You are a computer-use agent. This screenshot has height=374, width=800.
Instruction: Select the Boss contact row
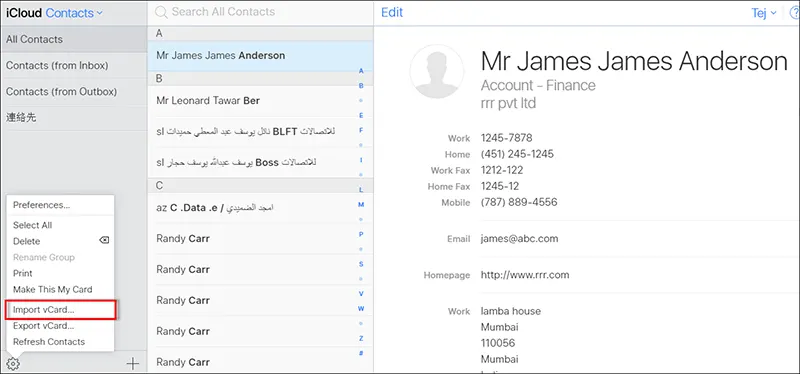click(261, 162)
